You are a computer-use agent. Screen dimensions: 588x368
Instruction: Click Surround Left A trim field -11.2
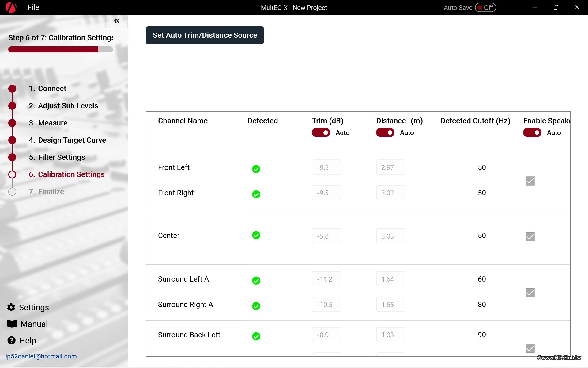(326, 279)
